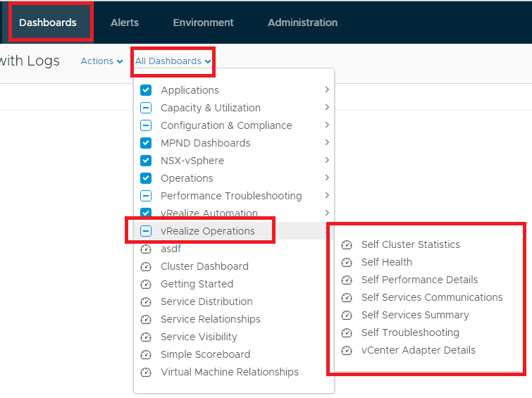
Task: Open the Administration tab
Action: pyautogui.click(x=303, y=23)
